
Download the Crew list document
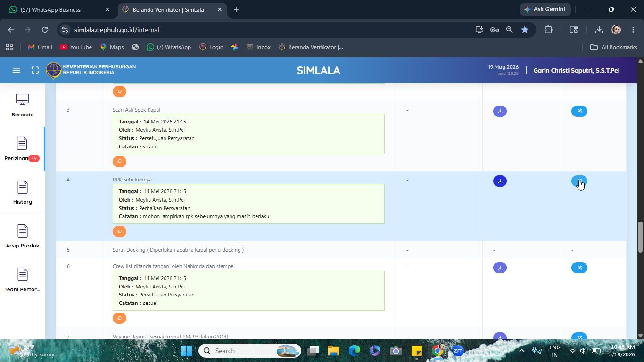(500, 268)
